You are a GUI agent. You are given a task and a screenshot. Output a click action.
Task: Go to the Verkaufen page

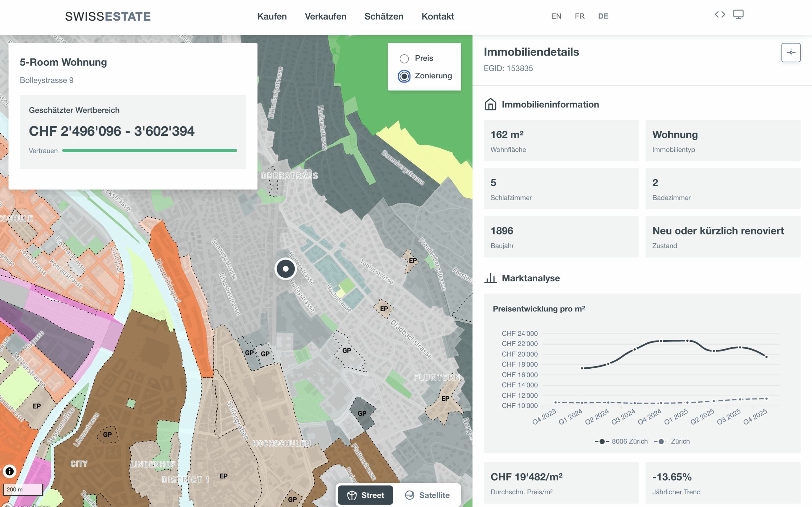click(325, 16)
